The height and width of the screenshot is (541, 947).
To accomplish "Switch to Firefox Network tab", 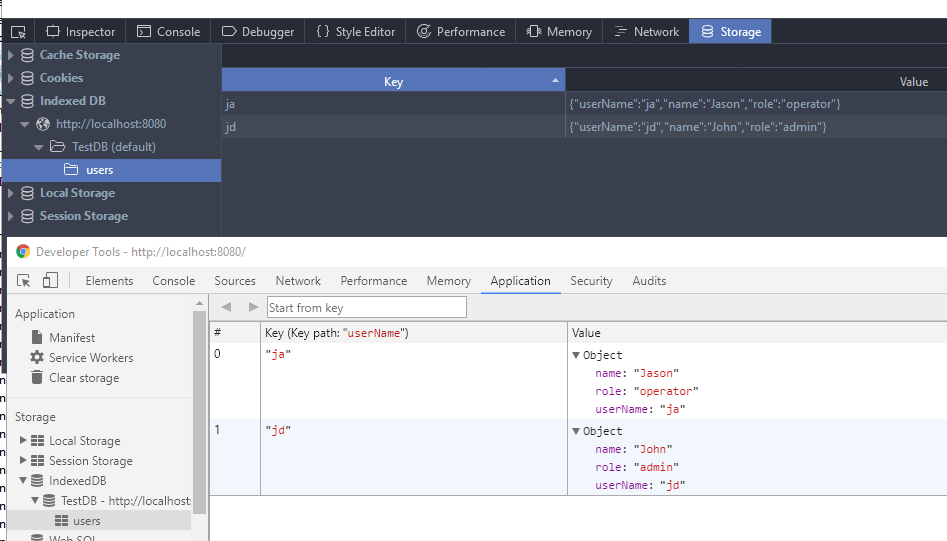I will (645, 32).
